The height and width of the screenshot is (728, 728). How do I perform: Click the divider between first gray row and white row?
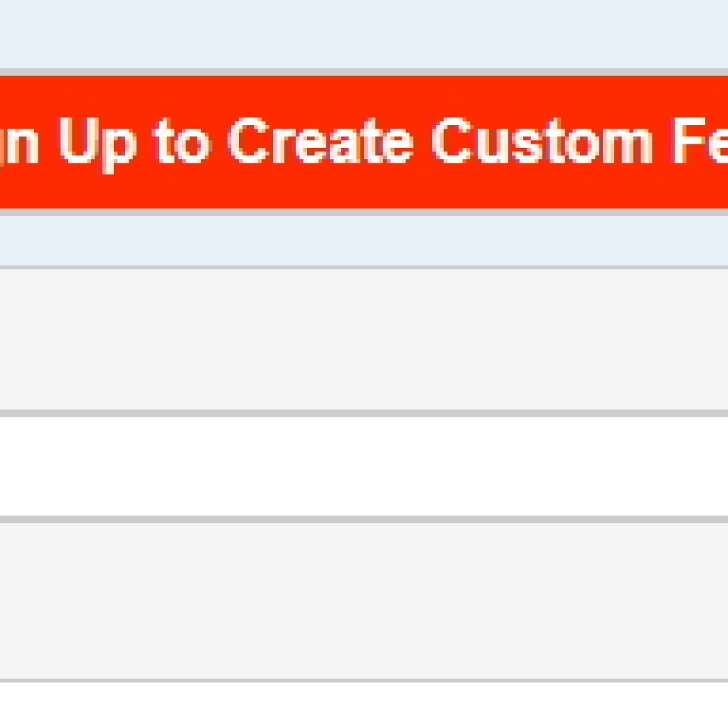click(x=364, y=413)
